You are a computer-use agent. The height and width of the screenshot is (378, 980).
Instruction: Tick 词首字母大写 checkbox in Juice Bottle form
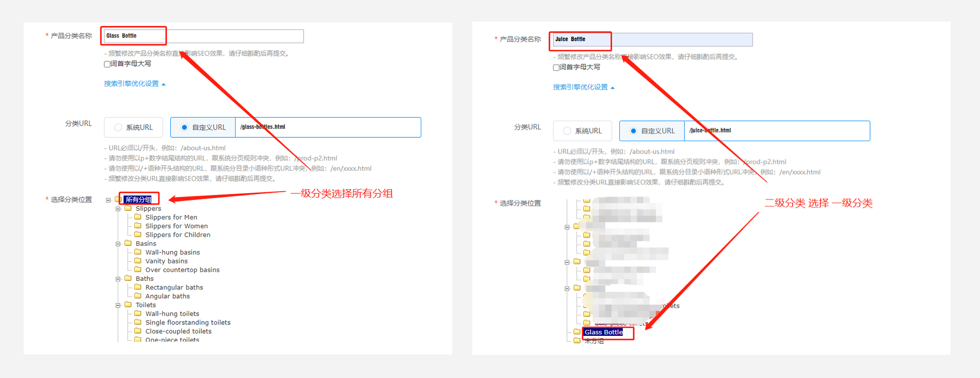[556, 67]
